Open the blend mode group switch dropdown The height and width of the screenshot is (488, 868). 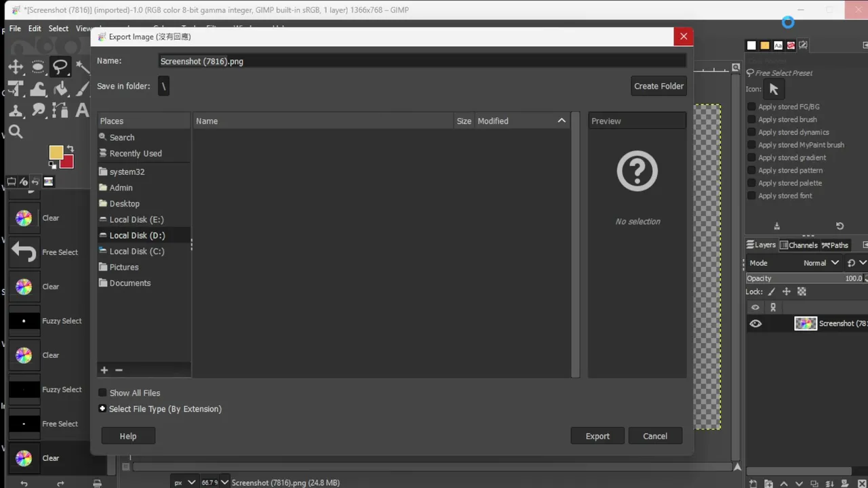[x=856, y=263]
